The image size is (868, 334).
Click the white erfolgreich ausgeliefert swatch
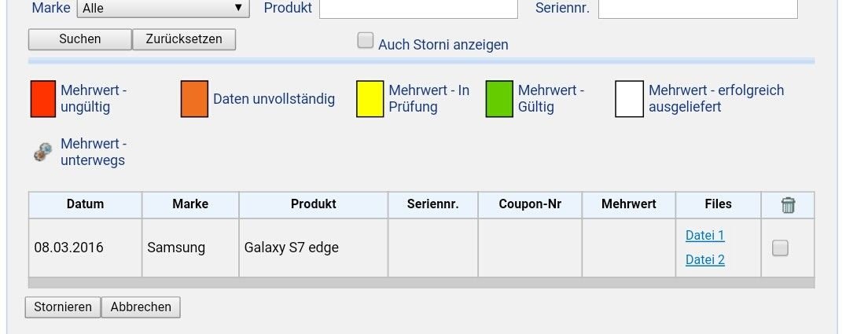point(630,99)
